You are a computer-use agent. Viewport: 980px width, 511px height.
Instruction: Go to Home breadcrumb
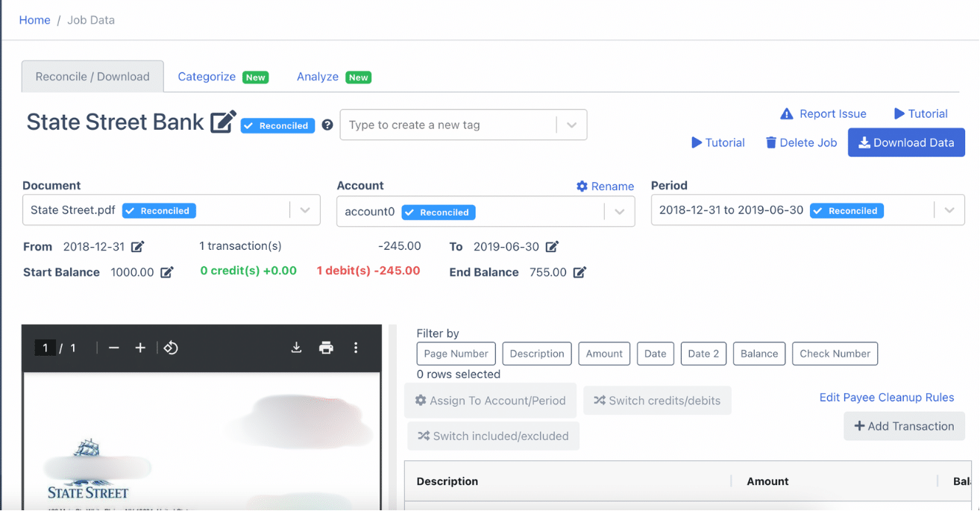click(x=35, y=20)
